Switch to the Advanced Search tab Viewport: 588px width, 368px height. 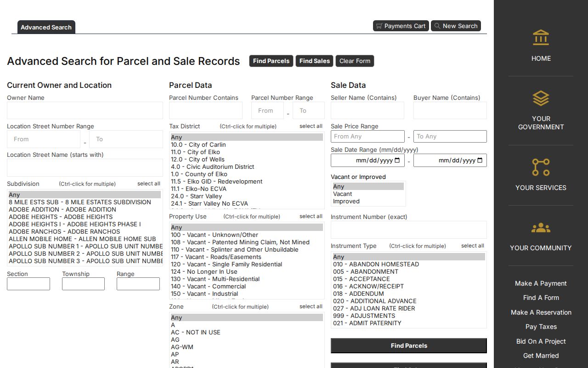click(x=46, y=28)
